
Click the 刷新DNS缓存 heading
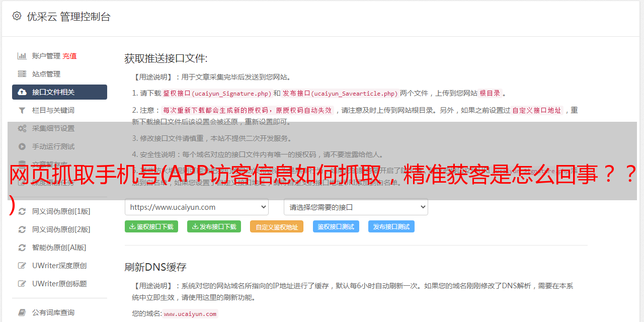[155, 267]
